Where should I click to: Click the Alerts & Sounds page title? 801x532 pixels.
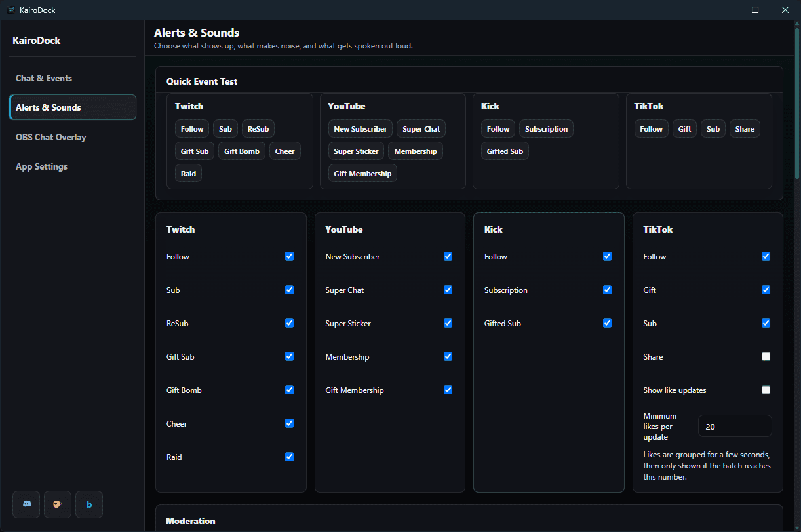(197, 33)
